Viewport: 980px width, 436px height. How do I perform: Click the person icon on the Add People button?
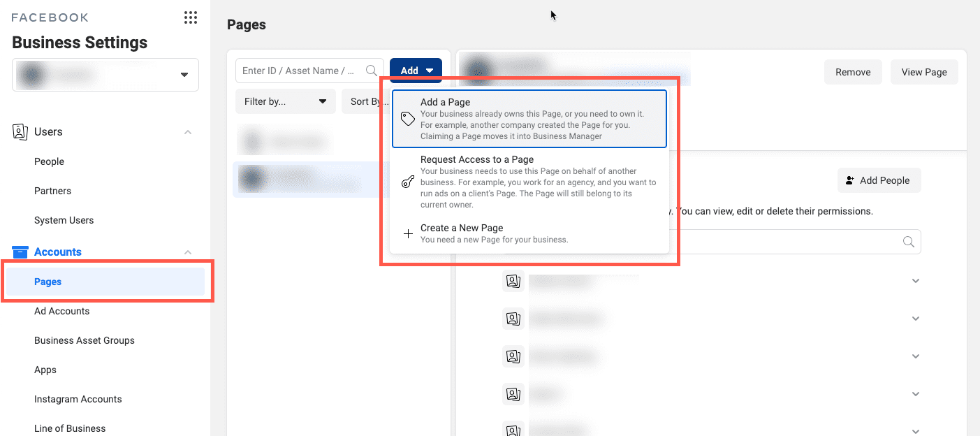click(x=850, y=180)
